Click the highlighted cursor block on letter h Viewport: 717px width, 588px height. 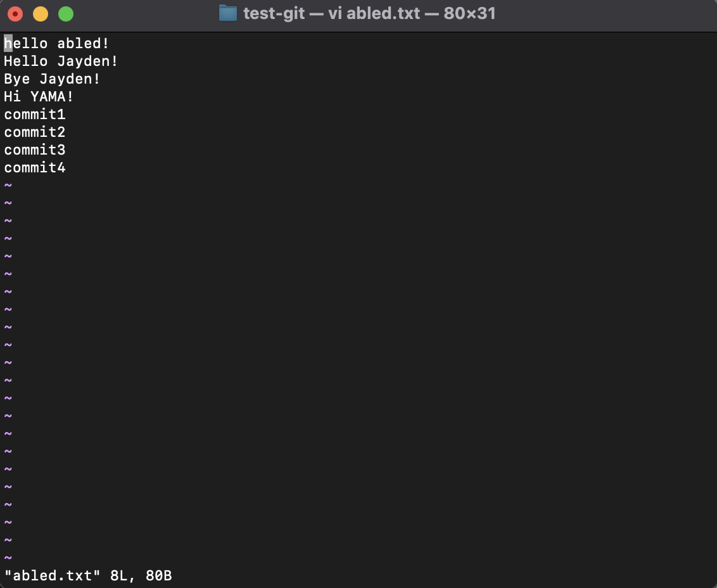click(8, 44)
